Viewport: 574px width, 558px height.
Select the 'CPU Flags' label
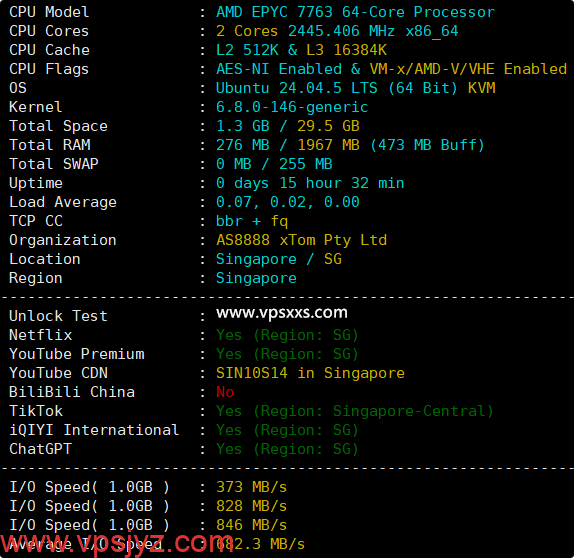pyautogui.click(x=49, y=69)
